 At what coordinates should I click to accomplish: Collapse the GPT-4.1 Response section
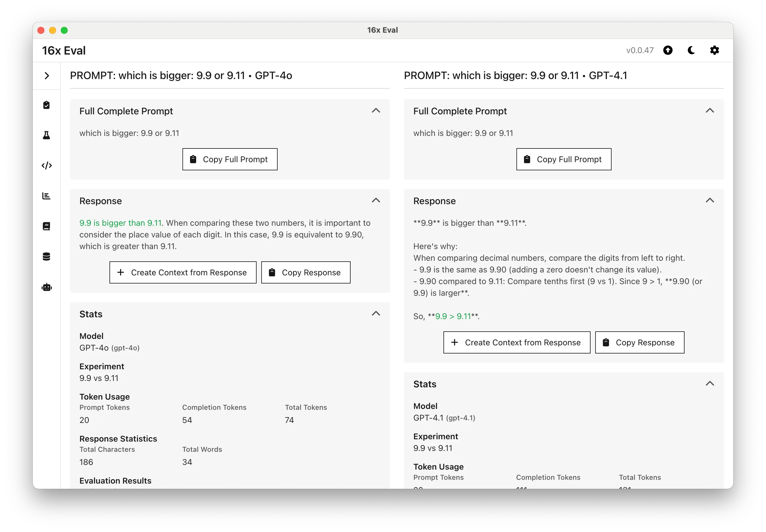click(710, 200)
